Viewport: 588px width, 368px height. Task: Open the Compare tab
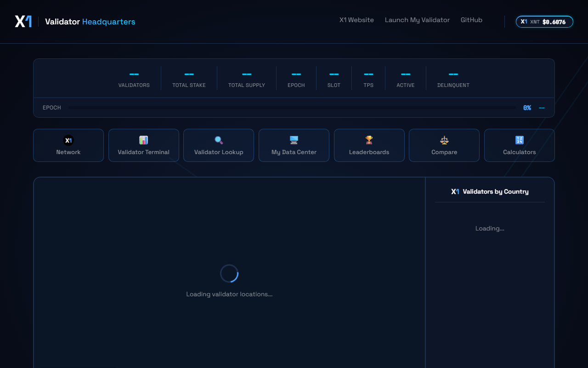click(x=444, y=145)
